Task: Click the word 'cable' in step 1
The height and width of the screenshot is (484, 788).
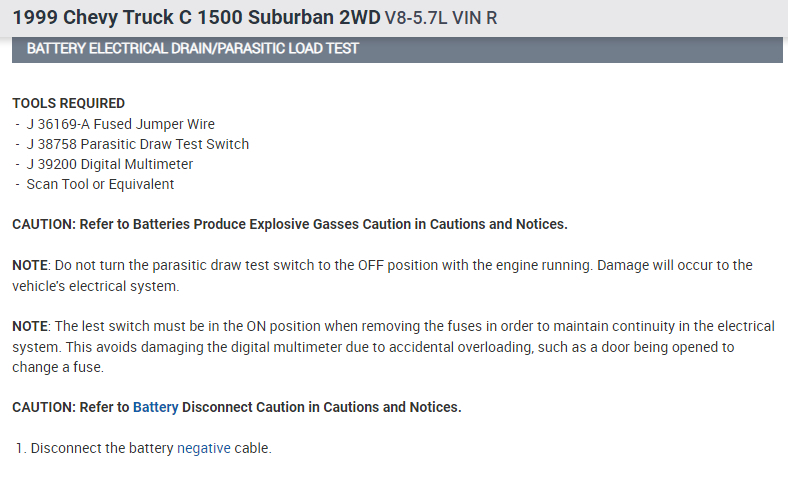Action: point(252,448)
